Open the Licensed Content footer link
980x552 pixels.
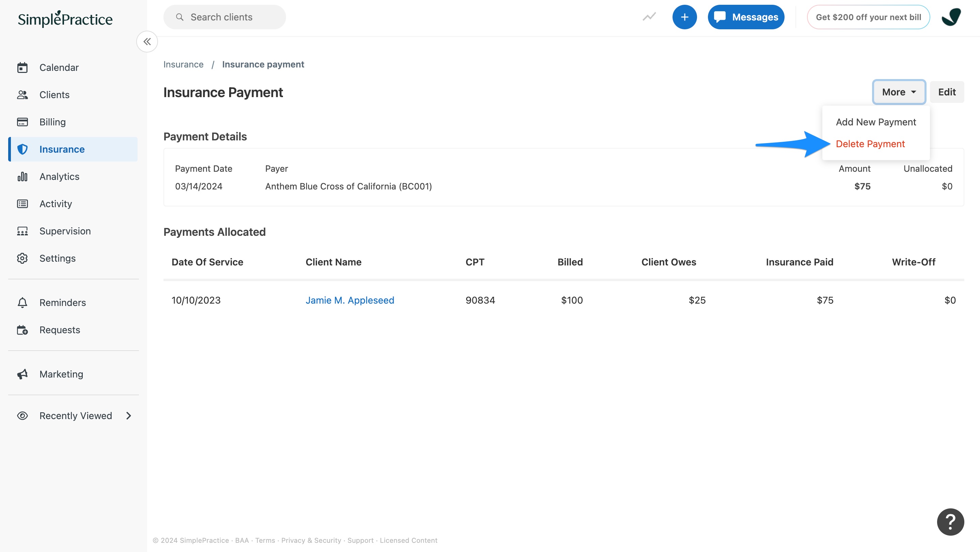click(x=408, y=540)
